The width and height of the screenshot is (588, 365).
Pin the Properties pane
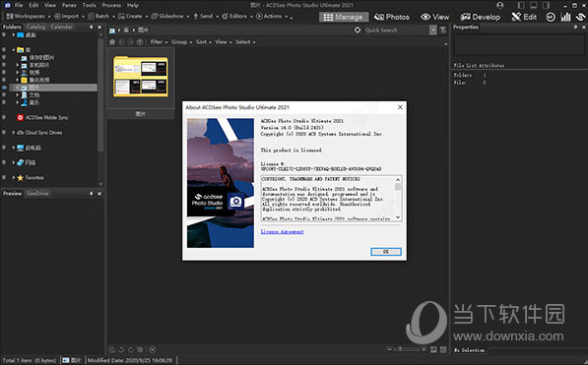(x=575, y=27)
